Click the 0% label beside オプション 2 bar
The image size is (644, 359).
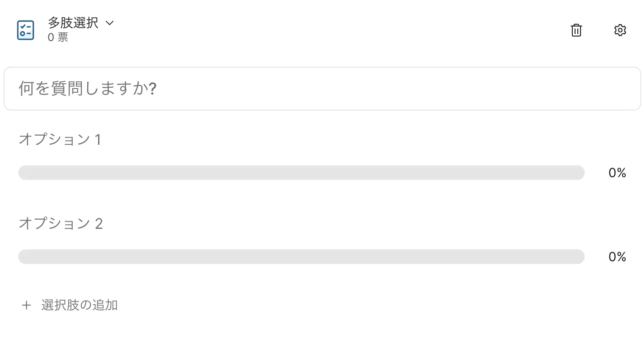617,257
